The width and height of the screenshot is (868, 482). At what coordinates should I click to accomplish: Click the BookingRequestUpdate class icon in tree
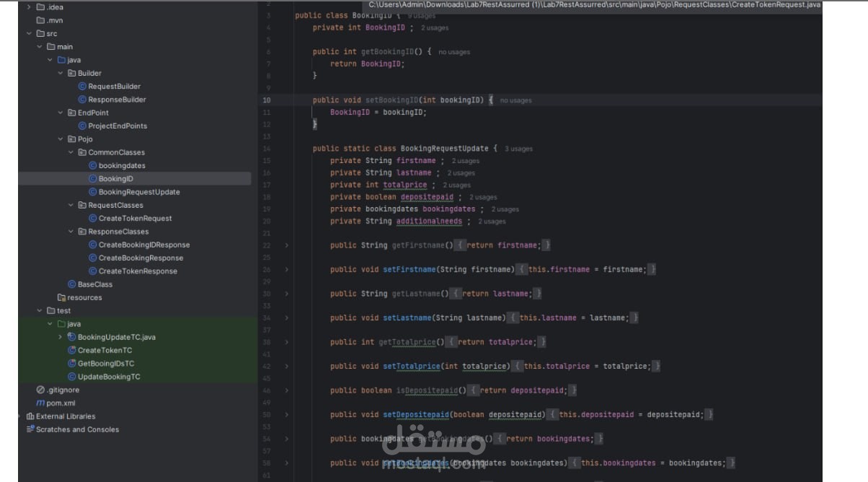pos(92,192)
